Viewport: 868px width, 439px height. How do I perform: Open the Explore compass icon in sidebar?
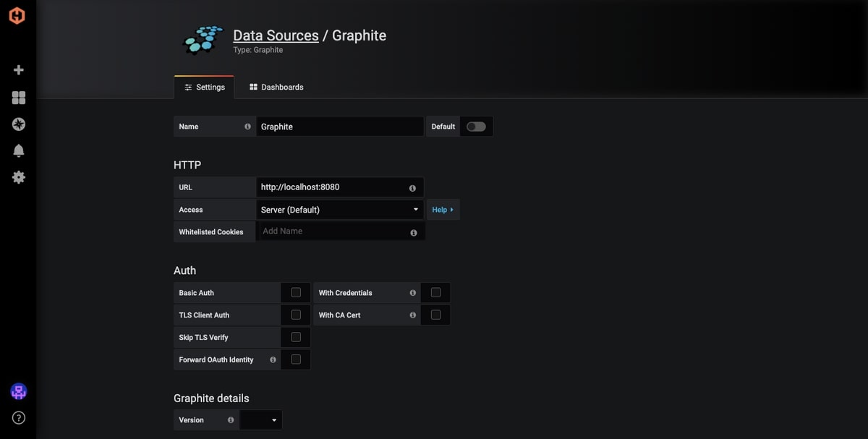(x=19, y=124)
